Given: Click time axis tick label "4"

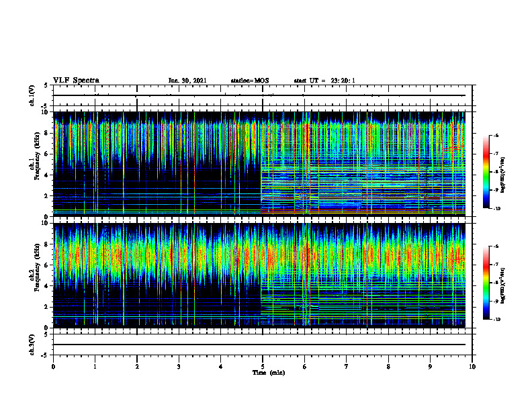Looking at the screenshot, I should [221, 367].
